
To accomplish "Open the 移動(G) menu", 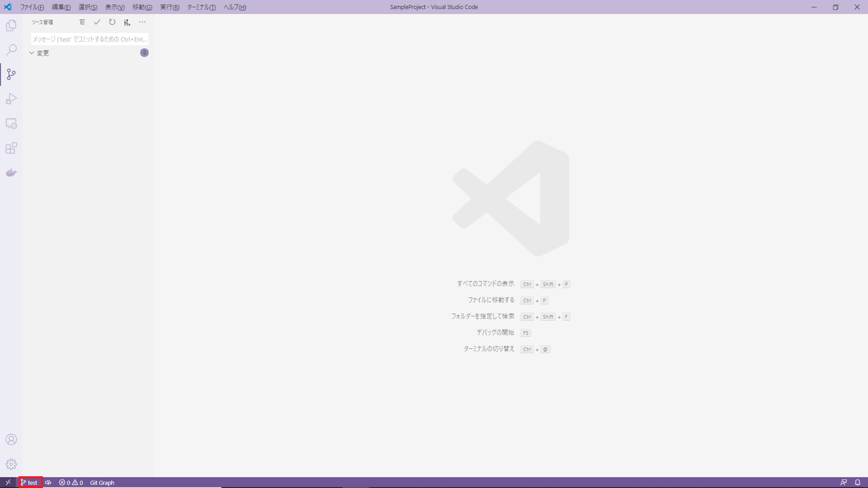I will 142,7.
